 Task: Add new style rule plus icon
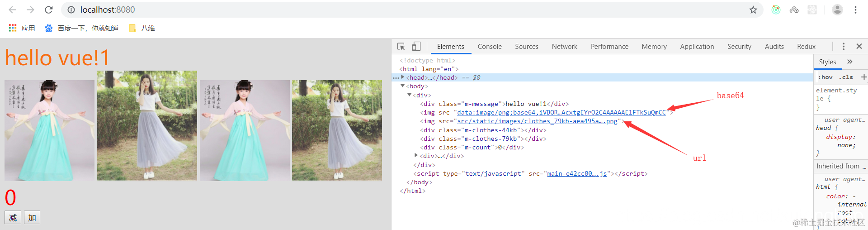point(863,77)
